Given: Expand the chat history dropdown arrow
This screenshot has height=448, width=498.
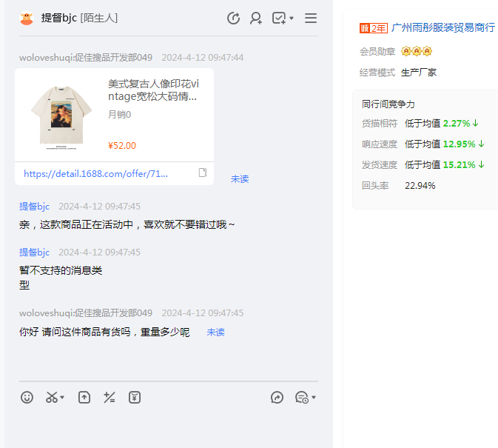Looking at the screenshot, I should point(314,398).
